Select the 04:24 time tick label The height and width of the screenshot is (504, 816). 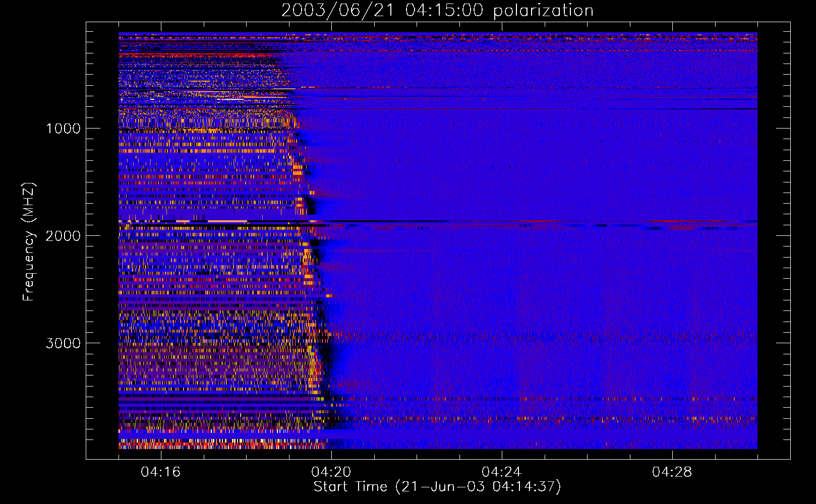click(502, 472)
